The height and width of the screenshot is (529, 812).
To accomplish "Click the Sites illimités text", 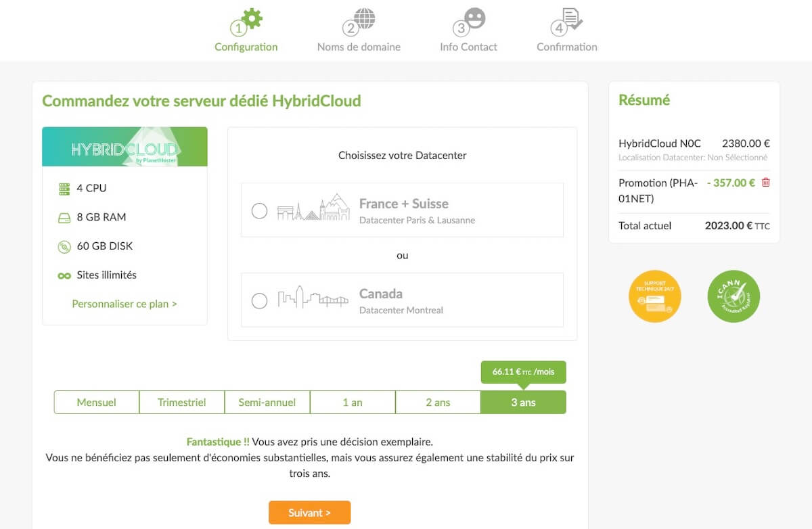I will pos(106,275).
